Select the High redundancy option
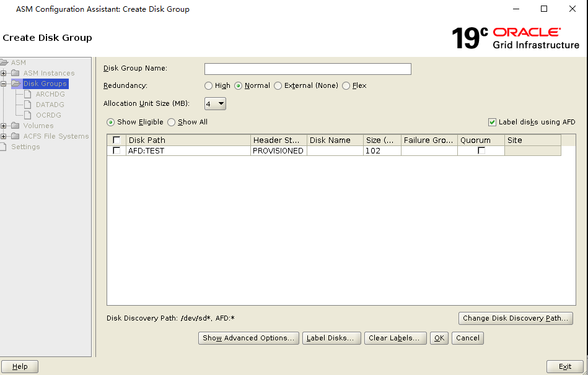The height and width of the screenshot is (375, 588). 208,85
